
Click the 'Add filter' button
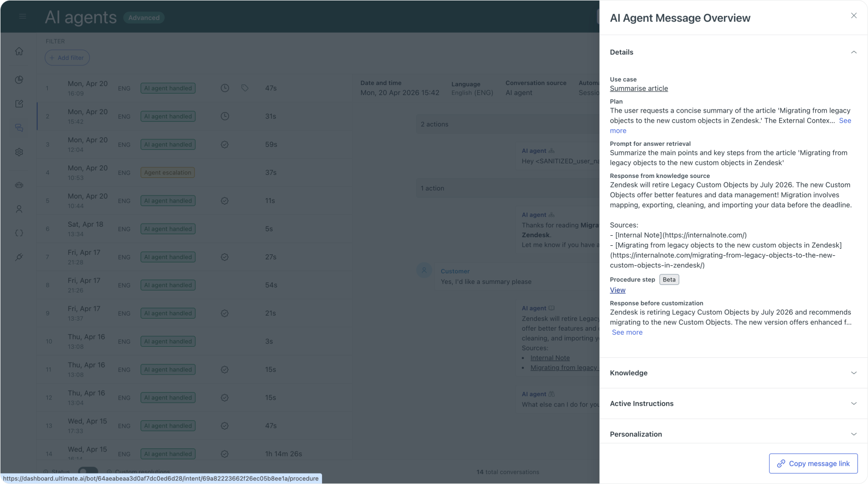pos(67,58)
